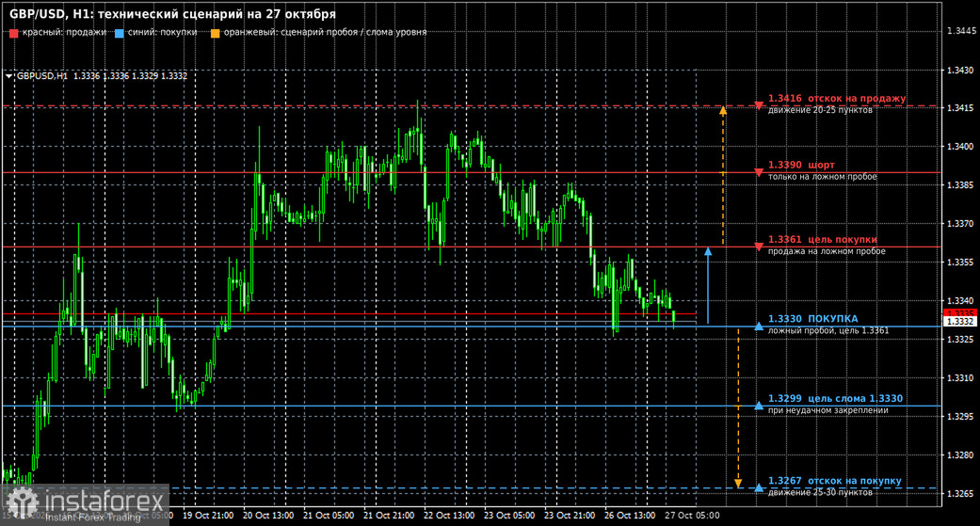The height and width of the screenshot is (526, 980).
Task: Click the 1.3310 price axis value
Action: pos(961,377)
